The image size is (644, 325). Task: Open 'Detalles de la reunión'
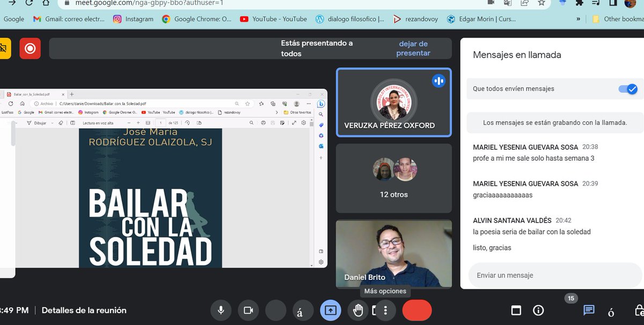coord(84,310)
